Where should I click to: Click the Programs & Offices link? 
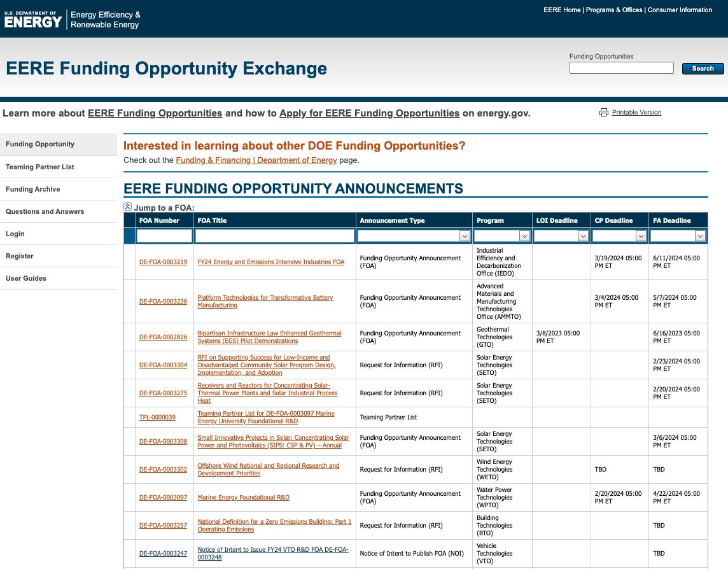tap(614, 10)
